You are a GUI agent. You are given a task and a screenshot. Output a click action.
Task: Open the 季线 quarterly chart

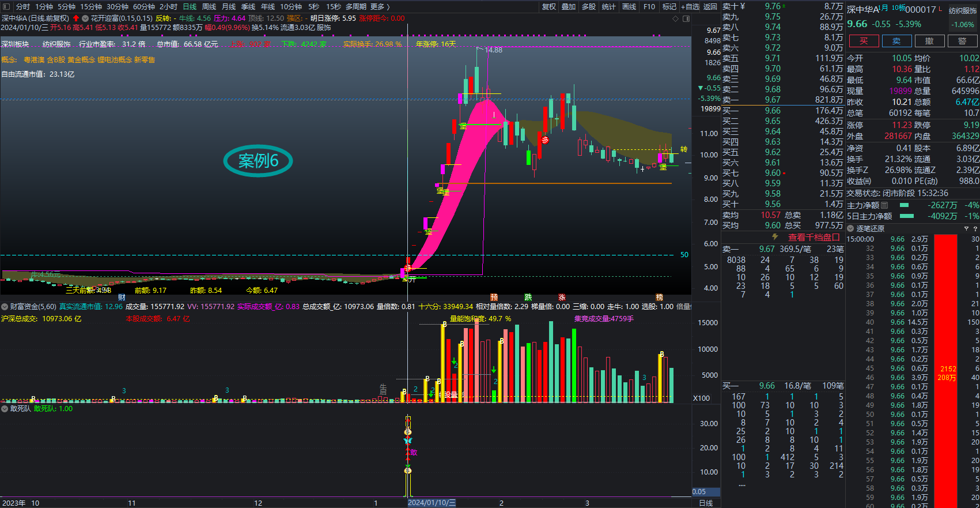[248, 6]
